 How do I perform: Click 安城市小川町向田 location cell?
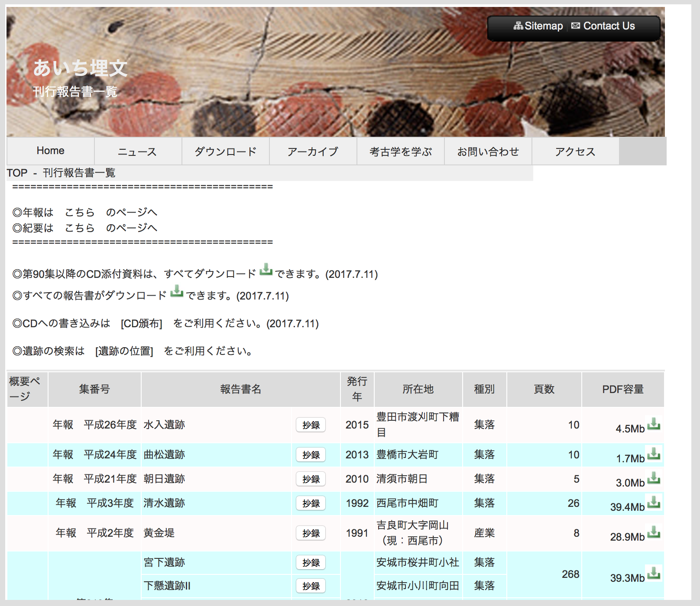pos(418,586)
